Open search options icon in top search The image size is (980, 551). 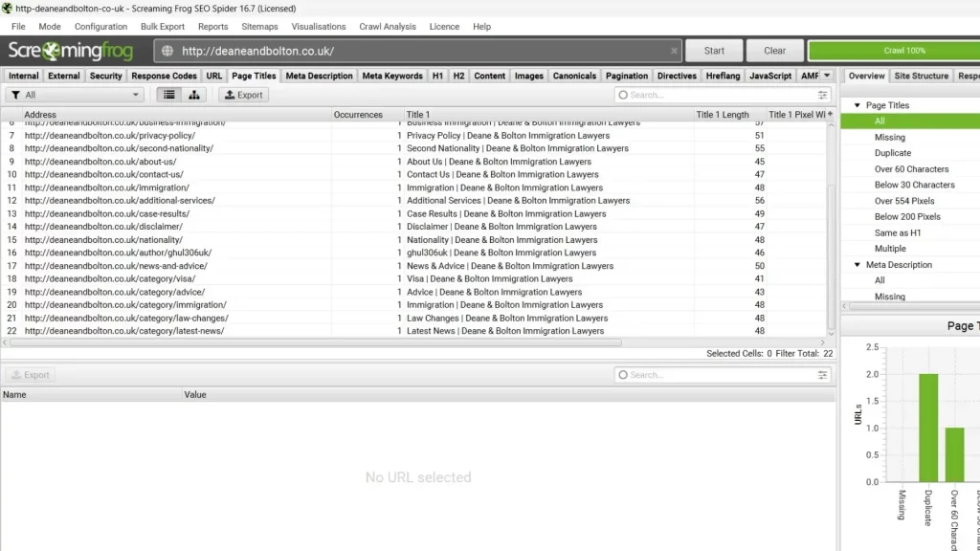(822, 95)
